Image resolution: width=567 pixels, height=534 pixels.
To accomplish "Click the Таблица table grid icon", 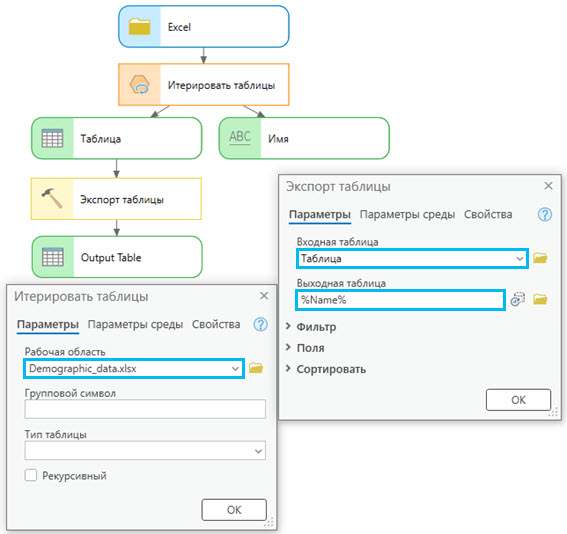I will tap(52, 138).
